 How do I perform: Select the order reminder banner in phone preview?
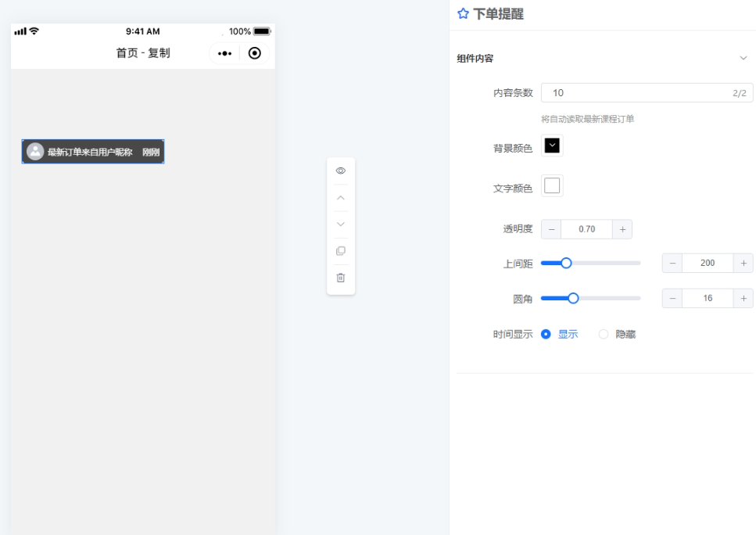point(93,152)
